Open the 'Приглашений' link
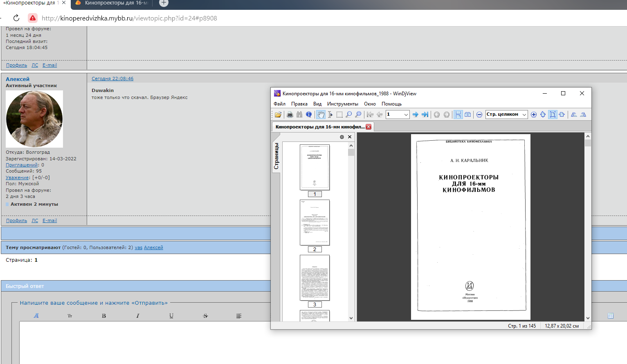627x364 pixels. click(x=22, y=165)
